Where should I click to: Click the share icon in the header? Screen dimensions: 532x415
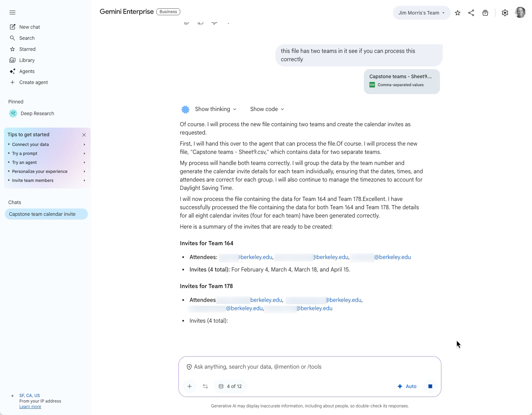click(x=471, y=13)
